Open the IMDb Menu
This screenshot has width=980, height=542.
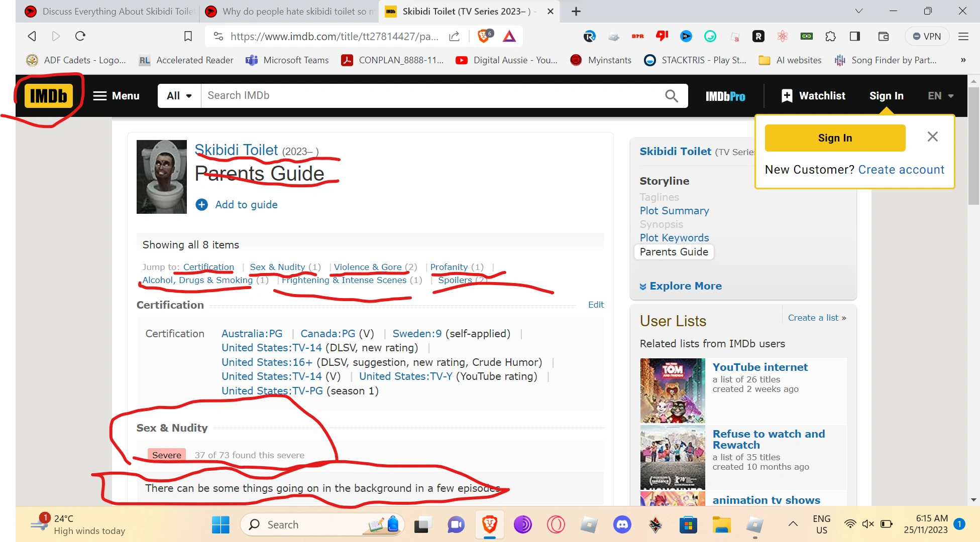[x=116, y=95]
